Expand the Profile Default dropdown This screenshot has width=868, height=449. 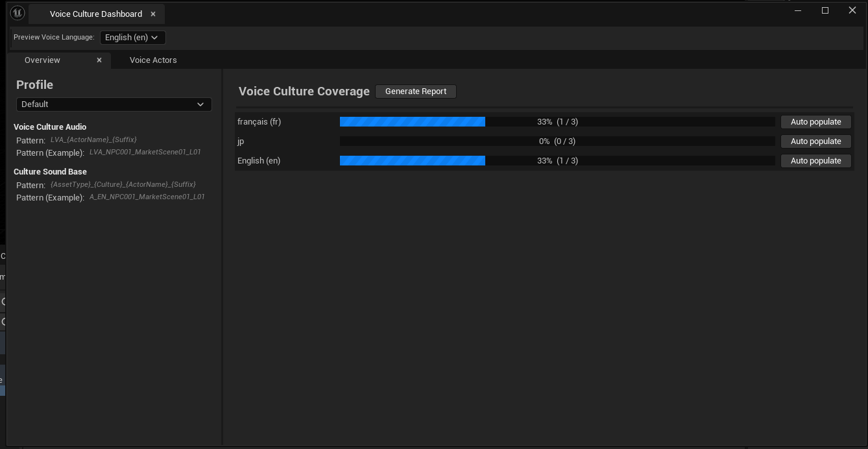coord(114,104)
